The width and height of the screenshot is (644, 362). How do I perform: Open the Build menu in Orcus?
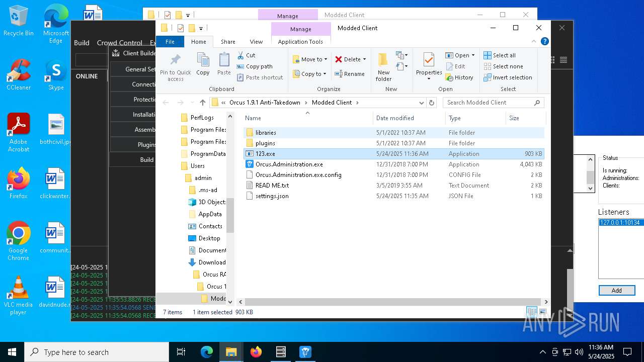point(82,43)
